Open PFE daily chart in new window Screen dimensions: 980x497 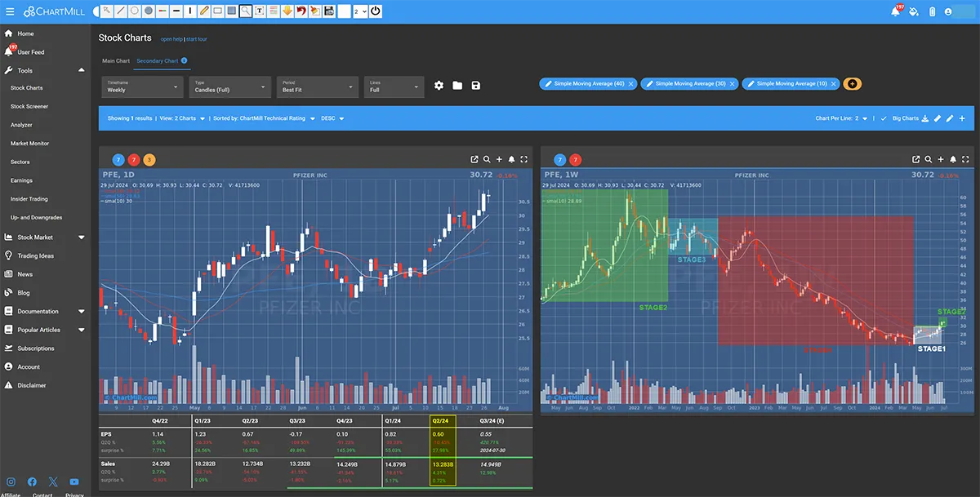(474, 159)
